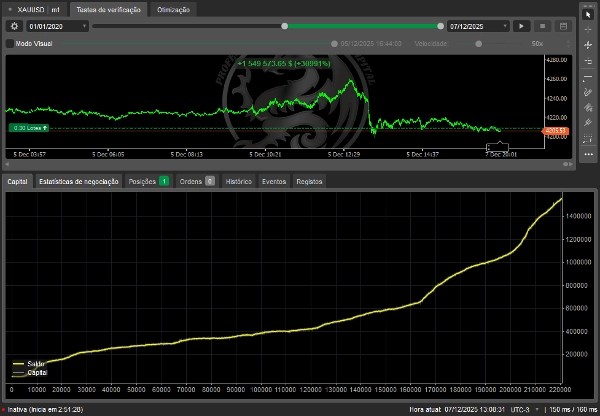Click the 0.30 Lotes position label
The width and height of the screenshot is (600, 416).
pyautogui.click(x=29, y=128)
